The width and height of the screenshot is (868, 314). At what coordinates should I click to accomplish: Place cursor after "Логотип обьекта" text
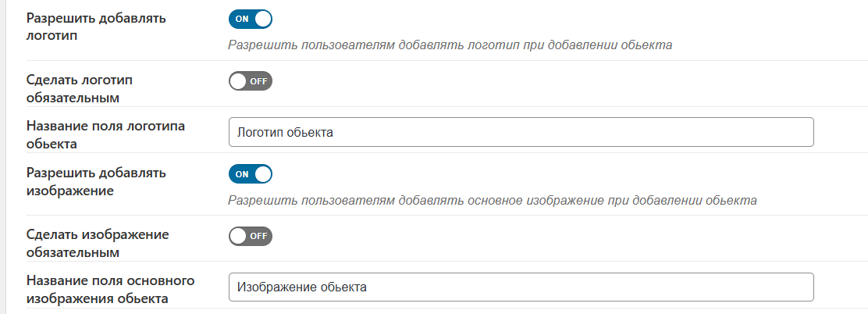pyautogui.click(x=336, y=132)
